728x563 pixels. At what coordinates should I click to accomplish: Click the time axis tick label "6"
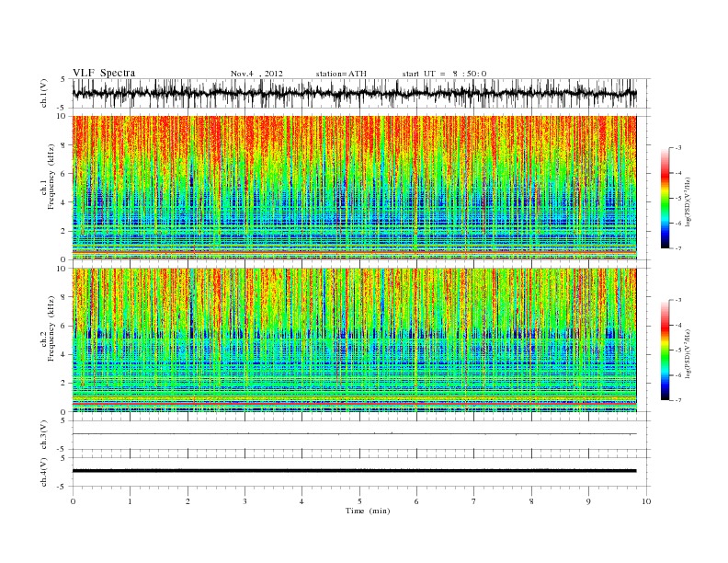tap(416, 501)
